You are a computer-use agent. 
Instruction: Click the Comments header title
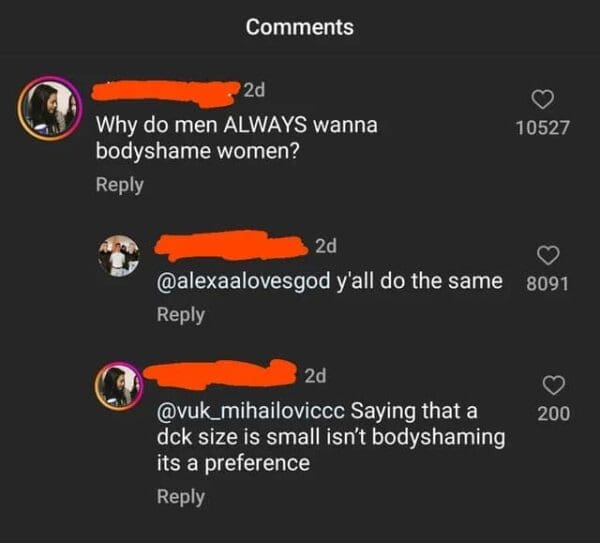[x=300, y=27]
